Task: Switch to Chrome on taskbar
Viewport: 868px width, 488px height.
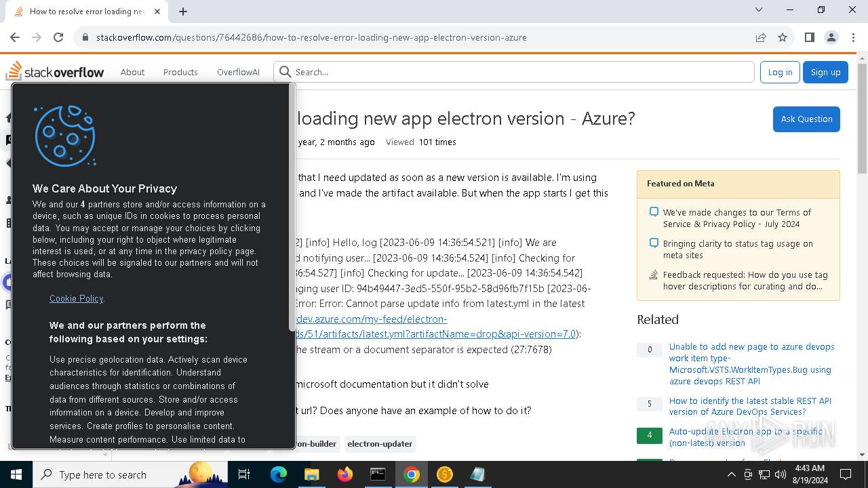Action: pos(411,474)
